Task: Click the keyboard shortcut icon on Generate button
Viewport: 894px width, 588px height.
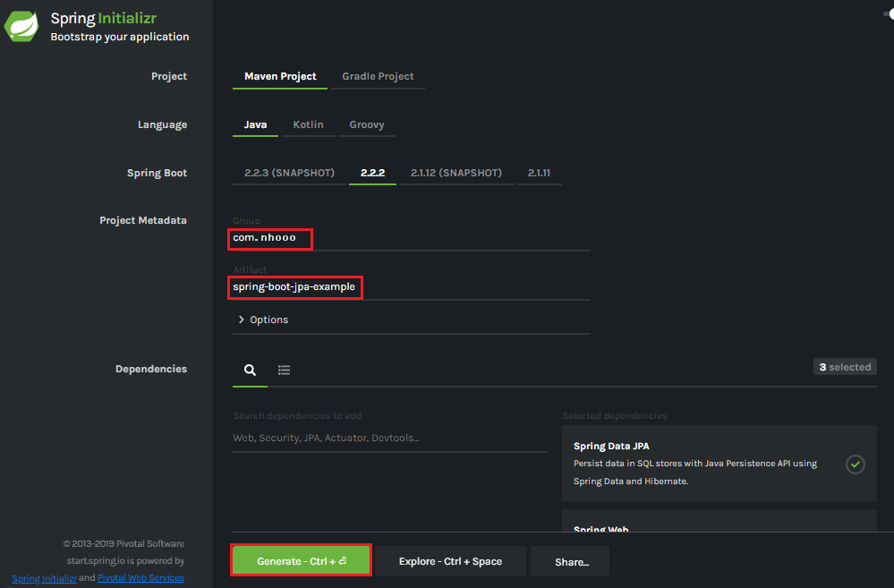Action: [344, 559]
